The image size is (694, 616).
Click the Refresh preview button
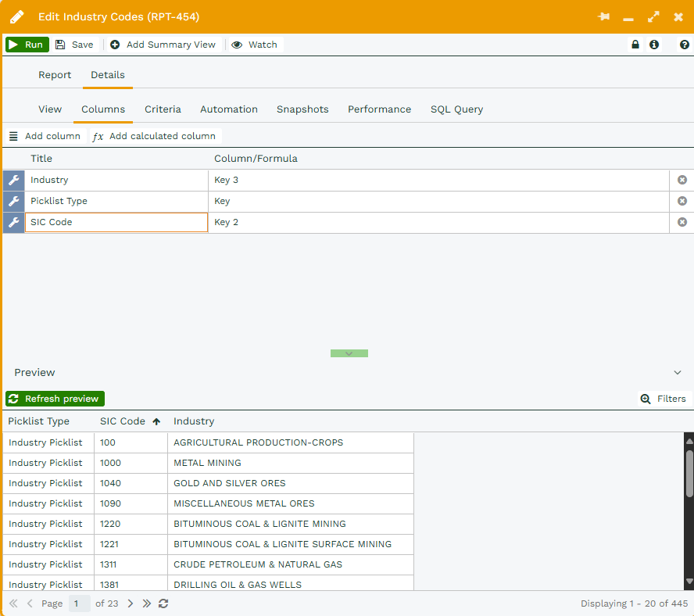pos(55,399)
